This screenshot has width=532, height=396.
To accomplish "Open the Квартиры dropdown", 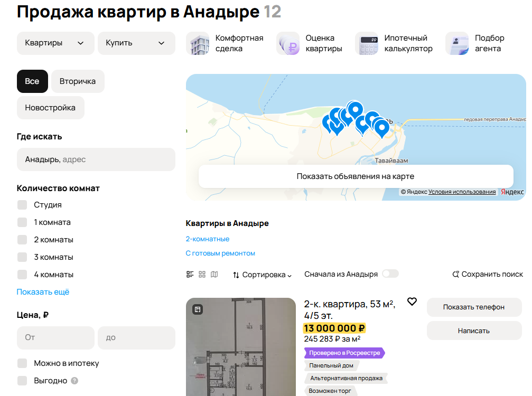I will (x=55, y=43).
